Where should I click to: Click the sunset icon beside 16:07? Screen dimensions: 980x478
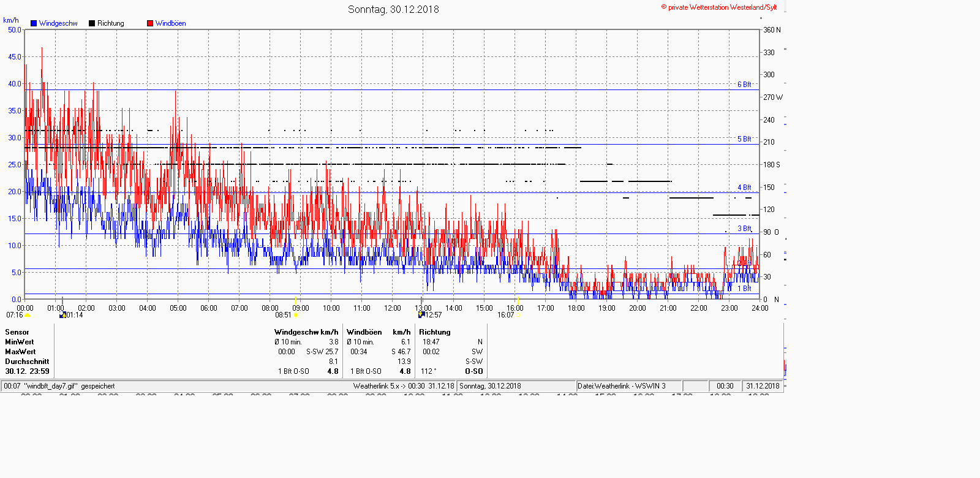[x=519, y=315]
